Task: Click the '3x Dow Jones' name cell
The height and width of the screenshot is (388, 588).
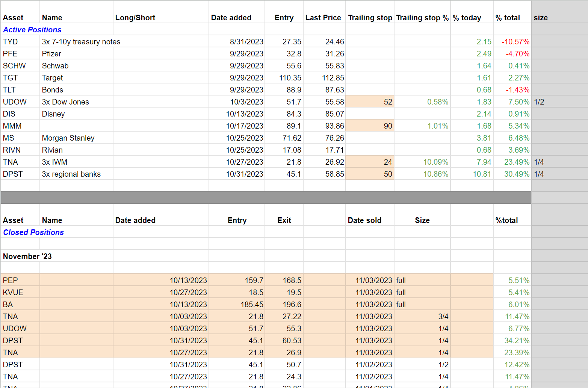Action: point(76,102)
